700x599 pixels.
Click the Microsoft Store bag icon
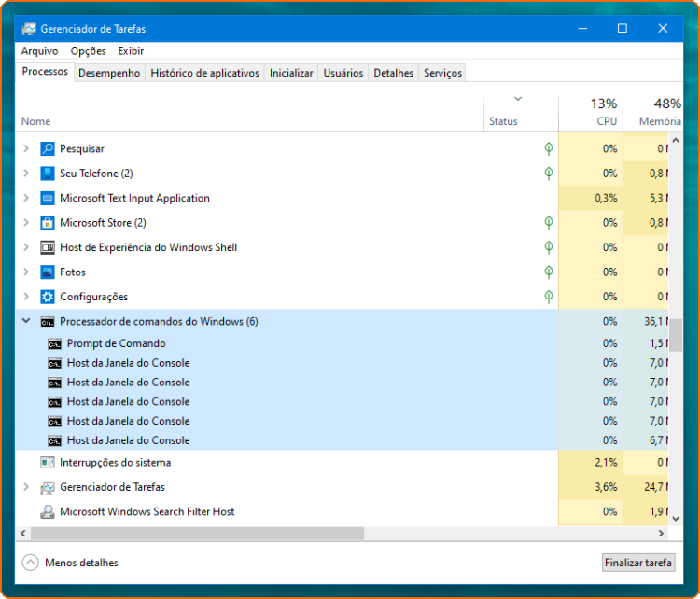(48, 222)
